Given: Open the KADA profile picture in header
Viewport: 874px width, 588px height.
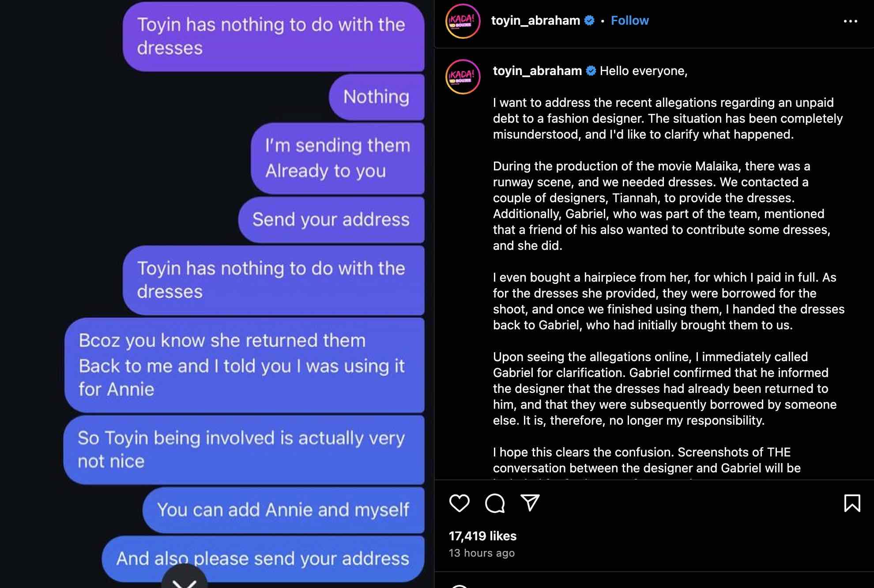Looking at the screenshot, I should click(463, 21).
